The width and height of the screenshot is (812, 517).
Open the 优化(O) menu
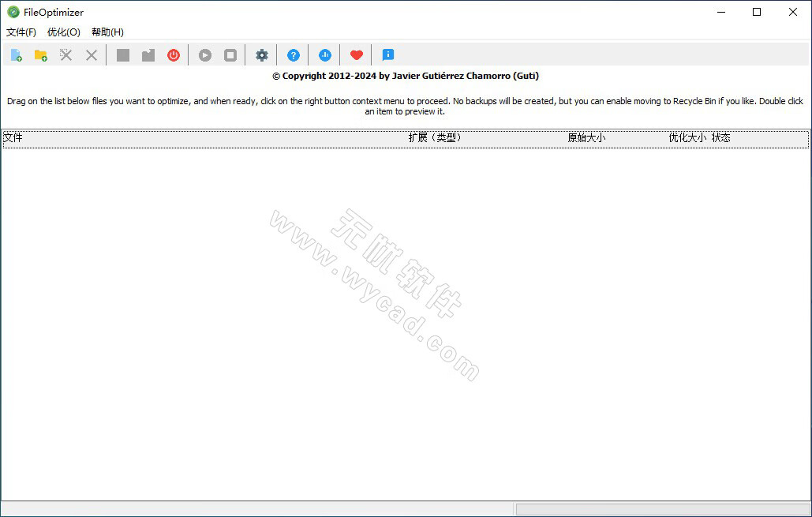coord(64,32)
